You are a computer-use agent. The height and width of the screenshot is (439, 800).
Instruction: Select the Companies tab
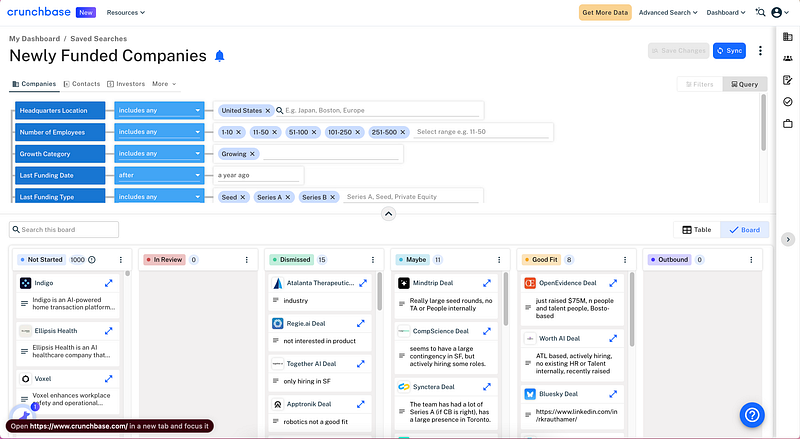(x=34, y=84)
